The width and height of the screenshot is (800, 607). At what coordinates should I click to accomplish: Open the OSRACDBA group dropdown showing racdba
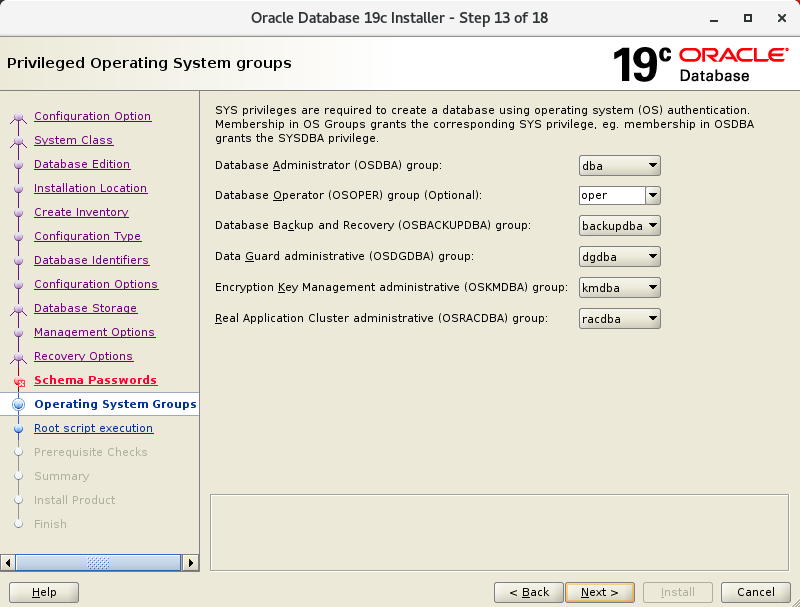(619, 319)
